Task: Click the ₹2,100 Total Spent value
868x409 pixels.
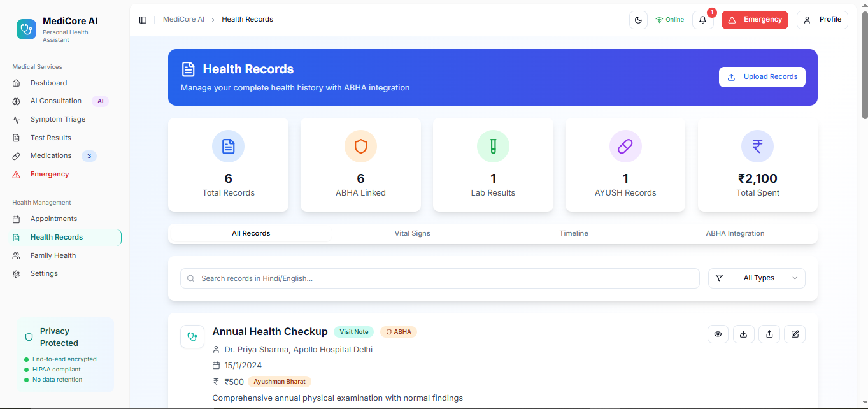Action: (758, 179)
